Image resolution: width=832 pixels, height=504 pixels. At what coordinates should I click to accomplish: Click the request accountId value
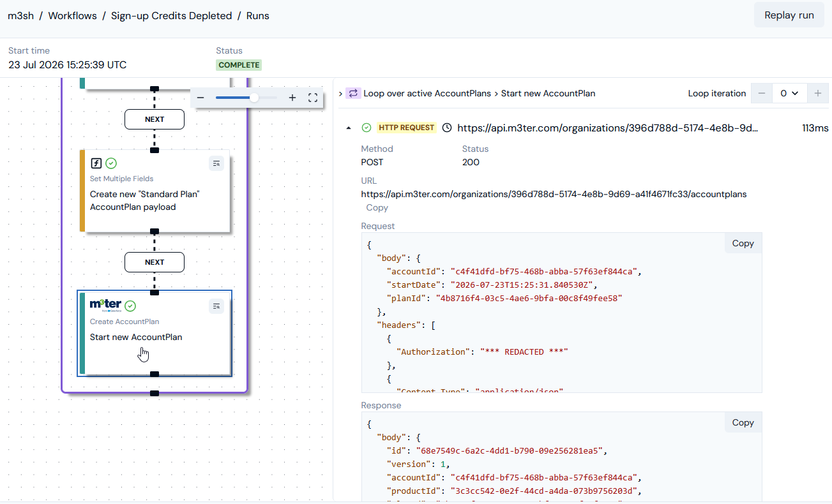543,272
